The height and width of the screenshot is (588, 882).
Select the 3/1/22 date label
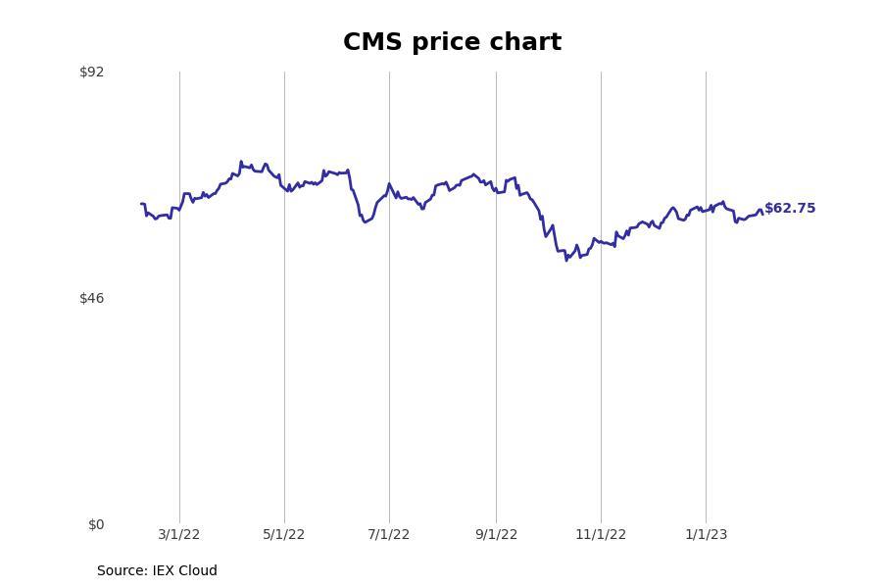(x=179, y=534)
